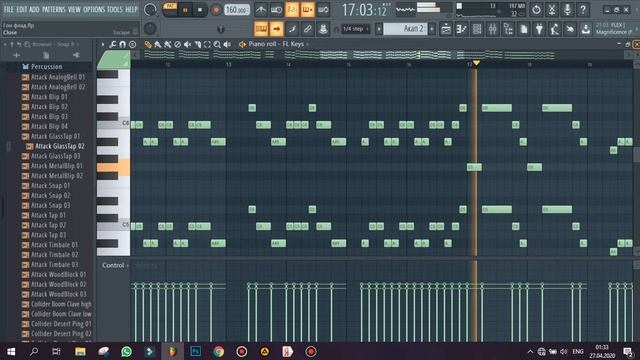The height and width of the screenshot is (360, 640).
Task: Toggle the piano roll magnet snap icon
Action: tap(122, 44)
